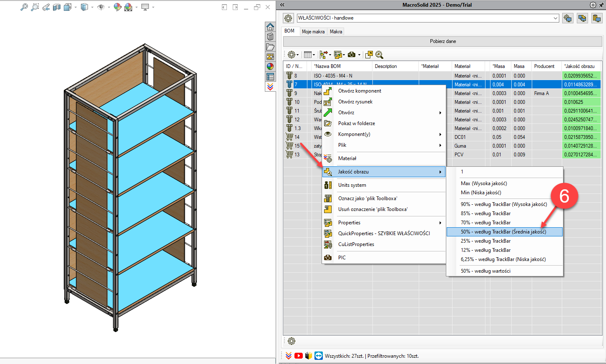Open the WŁAŚCIWOŚCI - handlowe combo box

(427, 18)
